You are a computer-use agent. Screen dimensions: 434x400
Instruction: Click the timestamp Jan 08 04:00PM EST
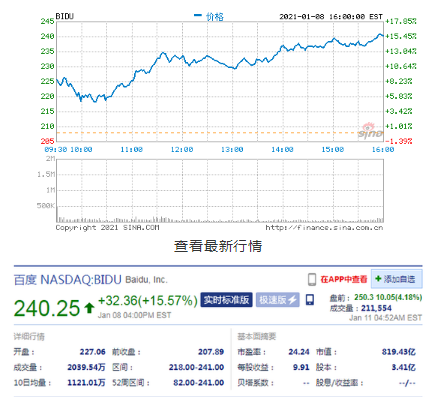click(x=134, y=315)
